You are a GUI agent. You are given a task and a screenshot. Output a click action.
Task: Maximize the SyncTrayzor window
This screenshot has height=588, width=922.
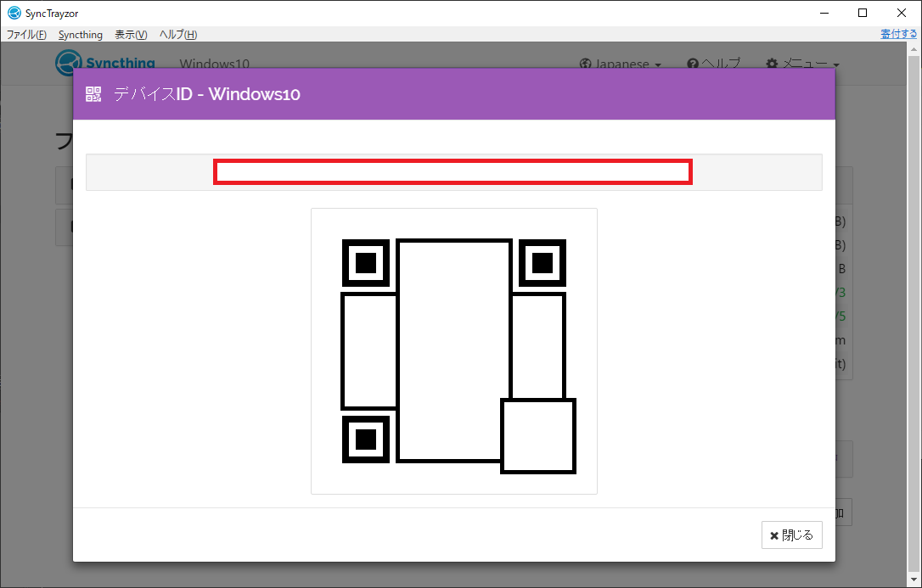[862, 13]
